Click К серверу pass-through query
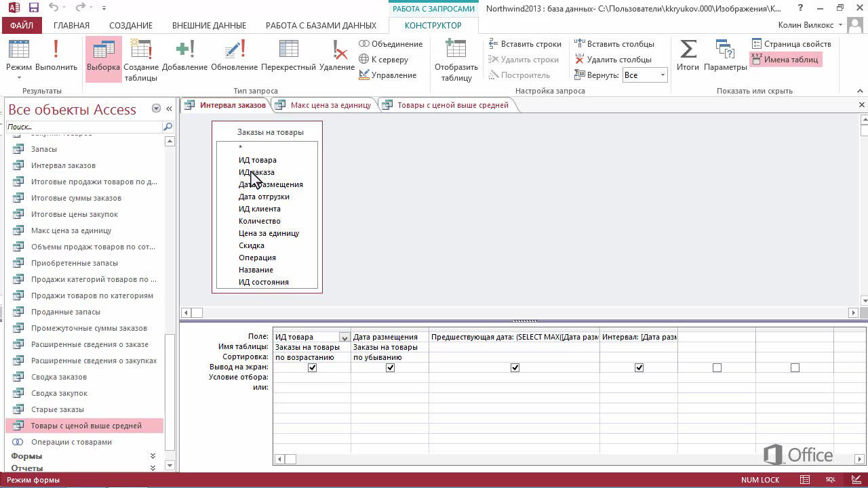Viewport: 868px width, 488px height. click(384, 60)
